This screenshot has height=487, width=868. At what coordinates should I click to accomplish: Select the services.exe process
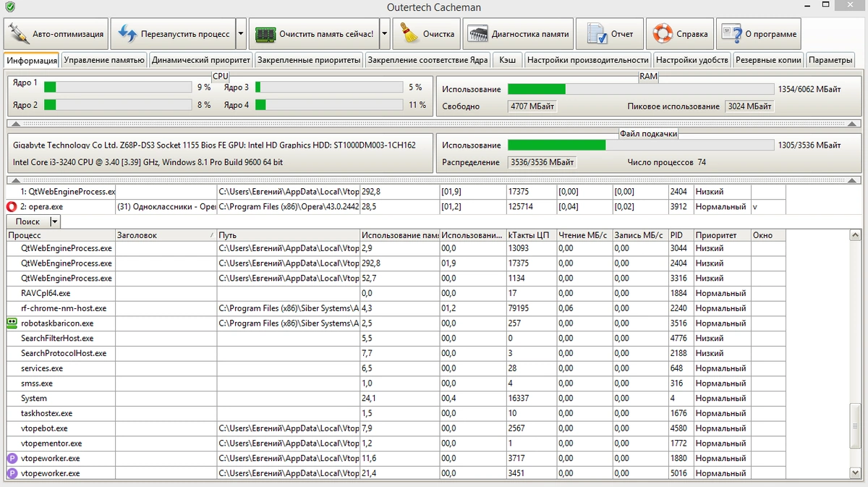pos(396,368)
